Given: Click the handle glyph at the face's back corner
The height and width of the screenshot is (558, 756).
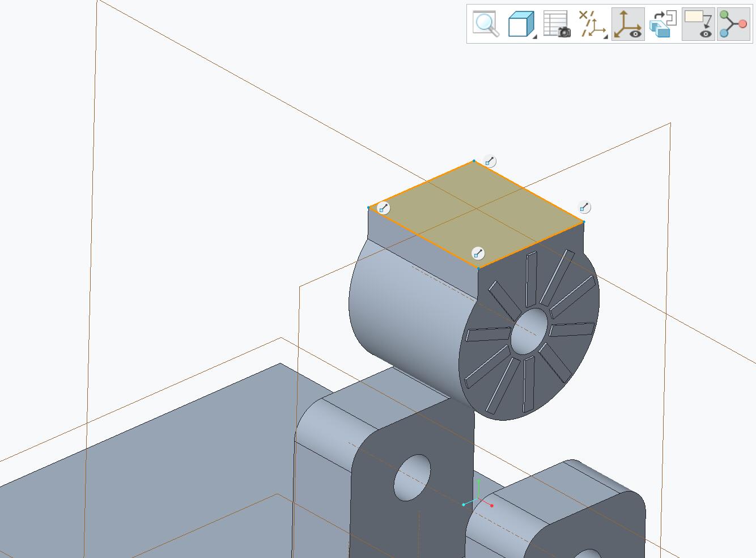Looking at the screenshot, I should pos(490,162).
